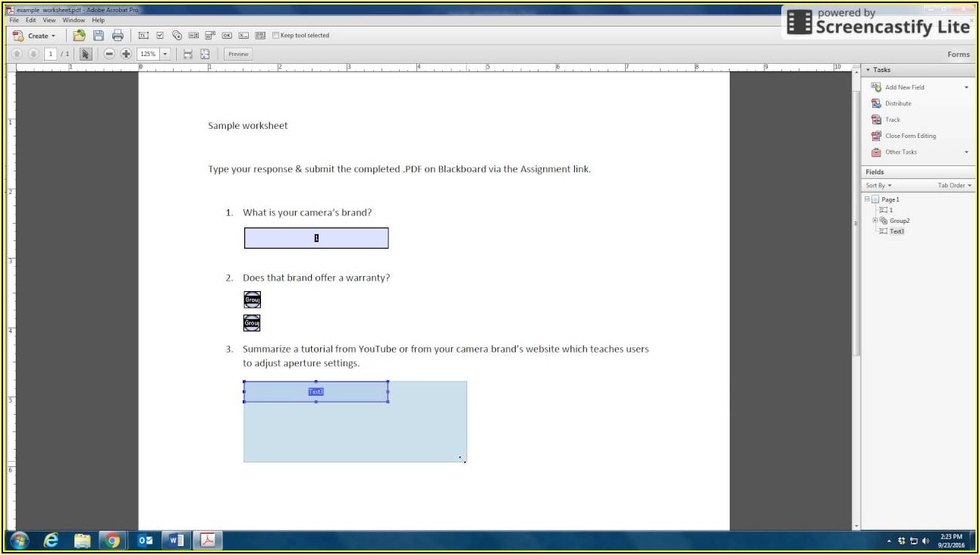Select Text3 in the Fields list
The height and width of the screenshot is (555, 980).
tap(897, 231)
